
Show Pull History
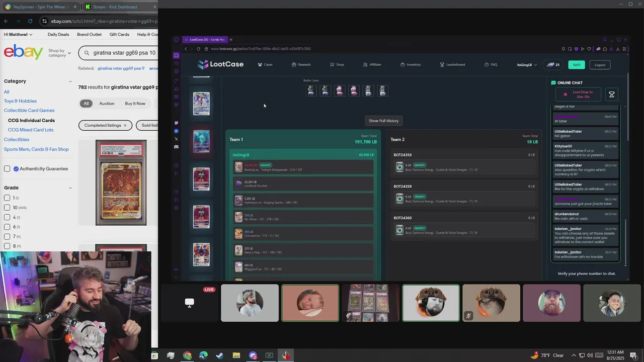pyautogui.click(x=383, y=121)
